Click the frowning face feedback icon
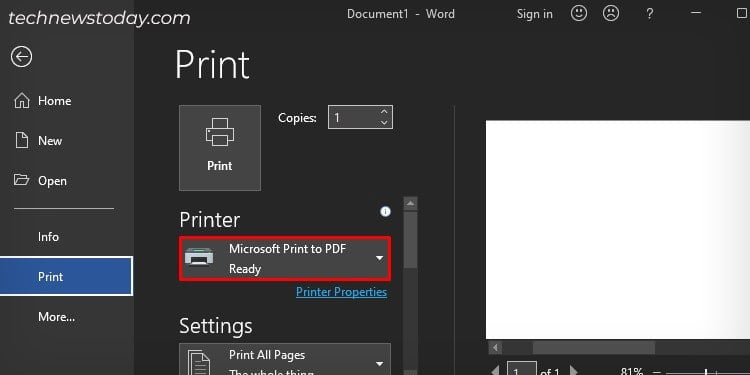Viewport: 750px width, 375px height. pyautogui.click(x=611, y=14)
